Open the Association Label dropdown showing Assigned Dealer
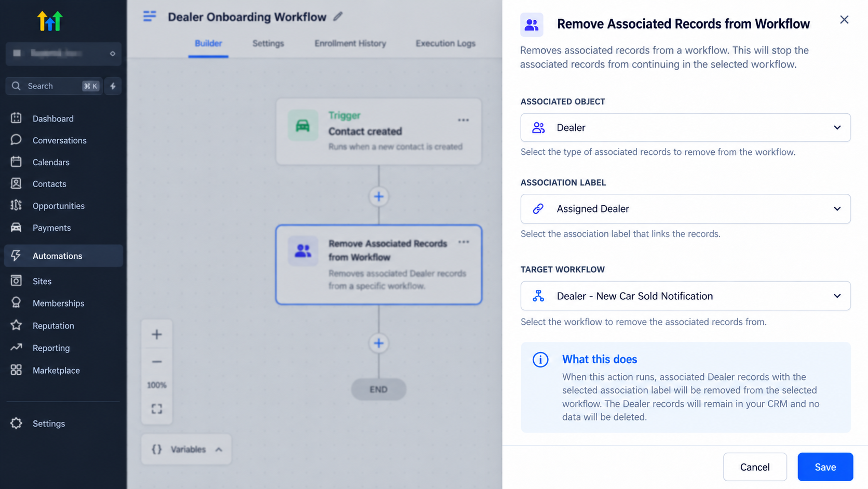The width and height of the screenshot is (868, 489). pos(685,209)
